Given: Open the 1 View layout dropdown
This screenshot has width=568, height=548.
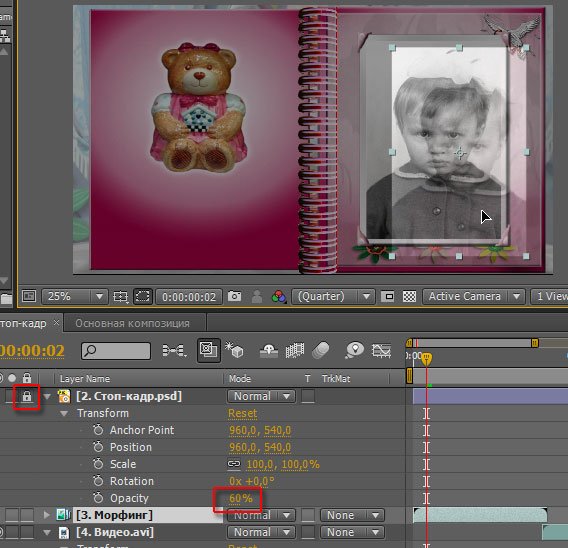Looking at the screenshot, I should point(549,297).
